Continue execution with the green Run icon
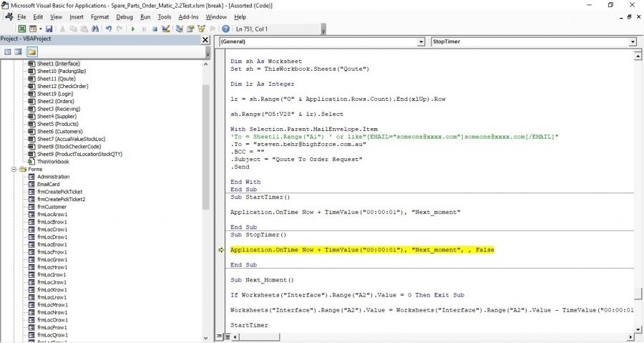 132,29
